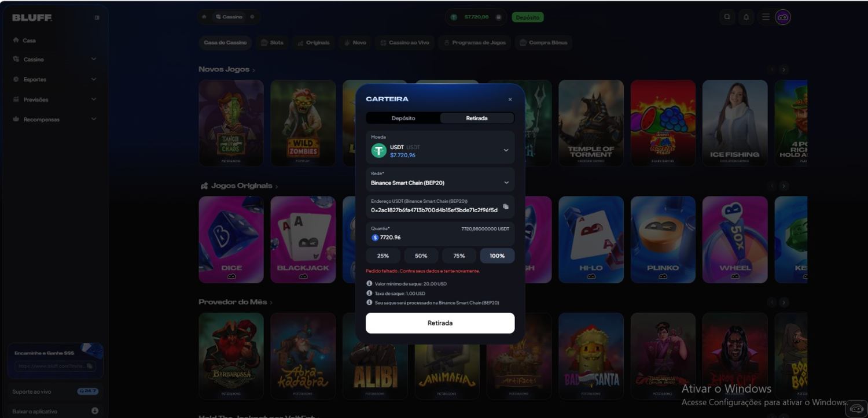Open the Slots category tab

[x=272, y=43]
